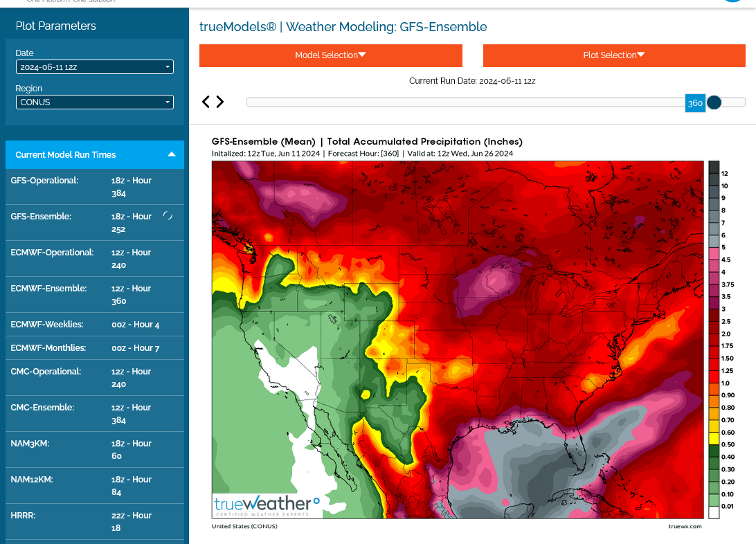Click the trueweather logo on the map

click(267, 505)
